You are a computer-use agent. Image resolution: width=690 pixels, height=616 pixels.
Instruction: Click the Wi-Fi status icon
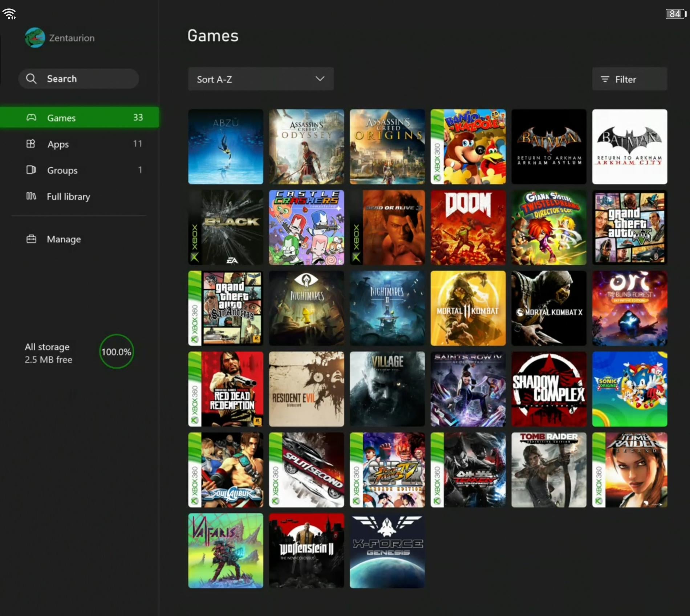[x=9, y=14]
